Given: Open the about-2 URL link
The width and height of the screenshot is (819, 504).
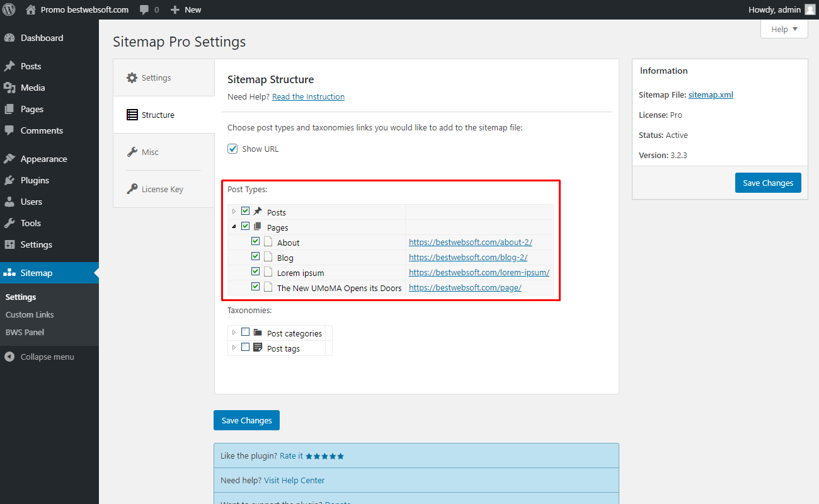Looking at the screenshot, I should click(471, 243).
